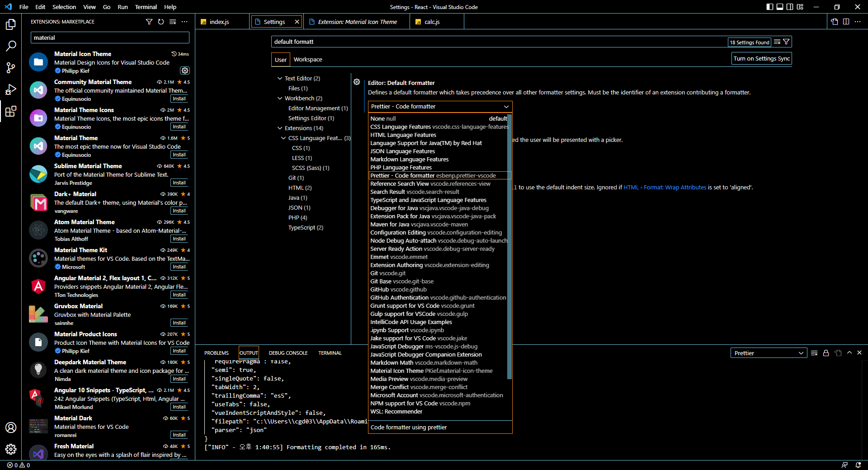
Task: Show errors and warnings from the status bar
Action: click(19, 465)
